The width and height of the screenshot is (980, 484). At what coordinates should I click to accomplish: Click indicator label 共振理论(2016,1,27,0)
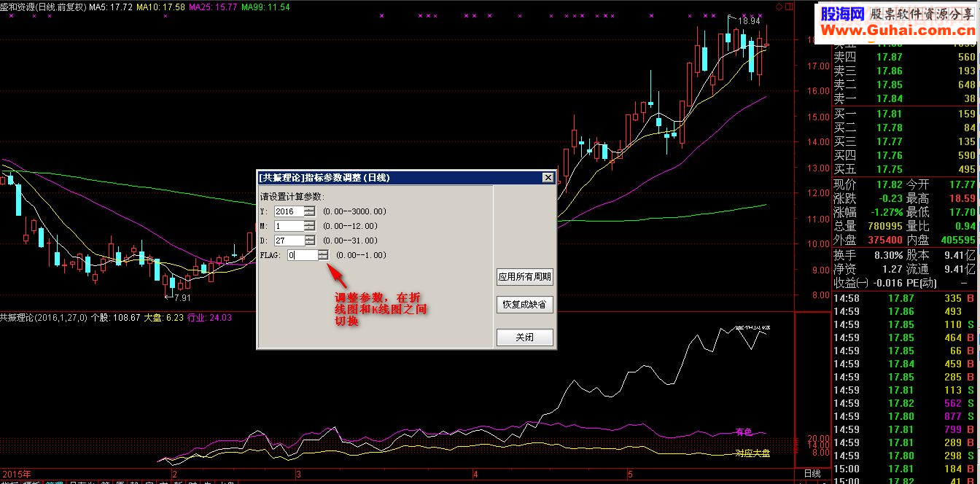pyautogui.click(x=43, y=318)
